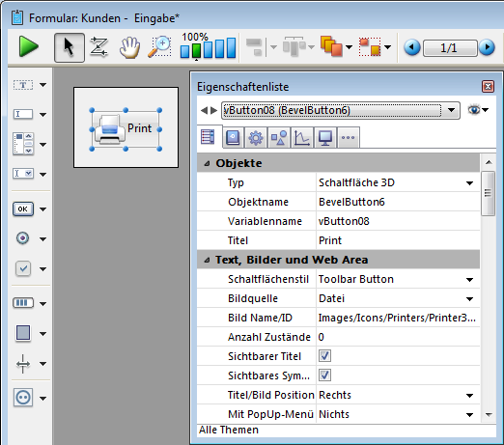The width and height of the screenshot is (504, 445).
Task: Open the eye display options menu
Action: point(478,110)
